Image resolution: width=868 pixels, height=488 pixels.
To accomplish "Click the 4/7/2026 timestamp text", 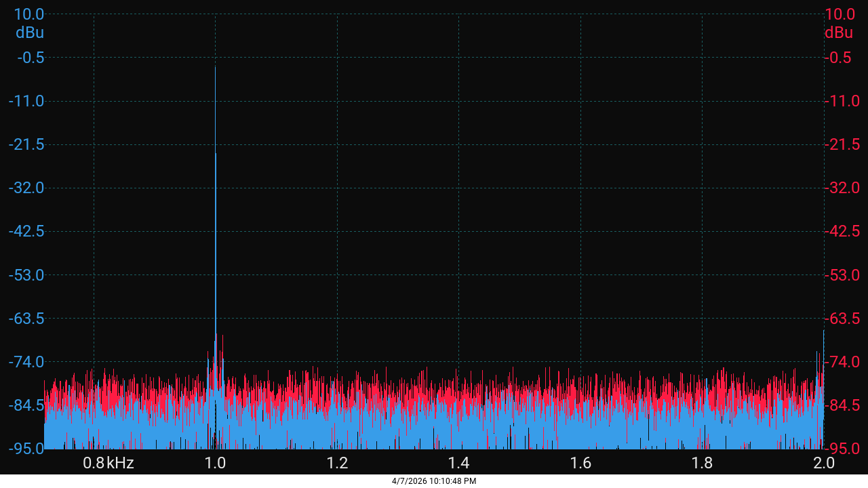I will click(x=434, y=481).
